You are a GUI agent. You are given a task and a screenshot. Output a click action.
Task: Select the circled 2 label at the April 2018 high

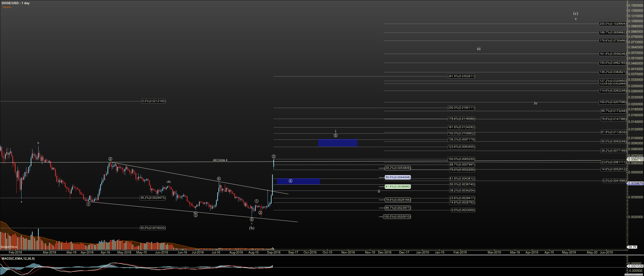pyautogui.click(x=110, y=159)
